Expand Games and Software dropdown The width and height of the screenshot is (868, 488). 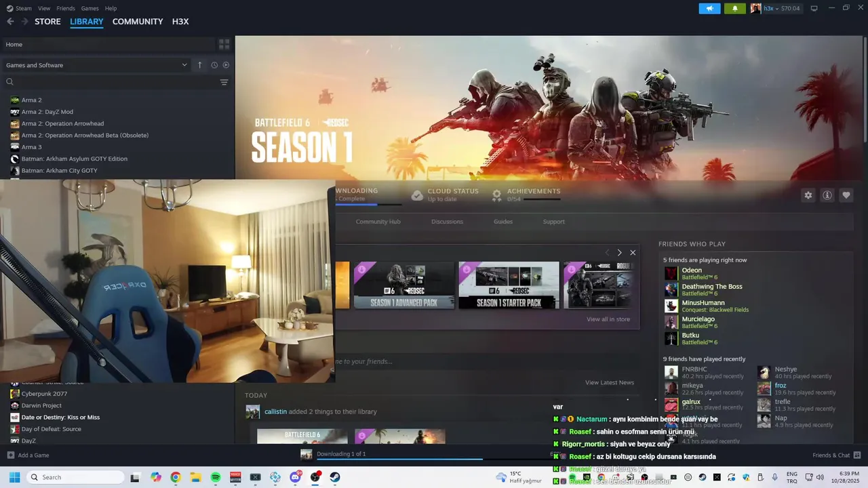click(96, 65)
